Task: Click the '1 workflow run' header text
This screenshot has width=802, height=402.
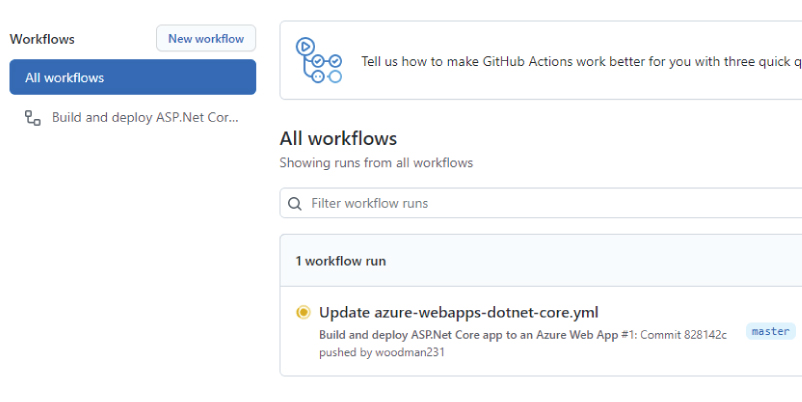Action: tap(341, 261)
